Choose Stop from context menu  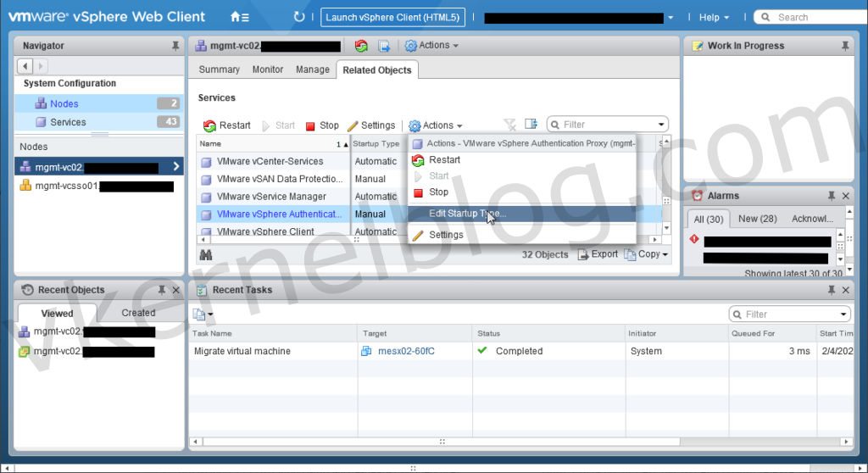click(522, 192)
